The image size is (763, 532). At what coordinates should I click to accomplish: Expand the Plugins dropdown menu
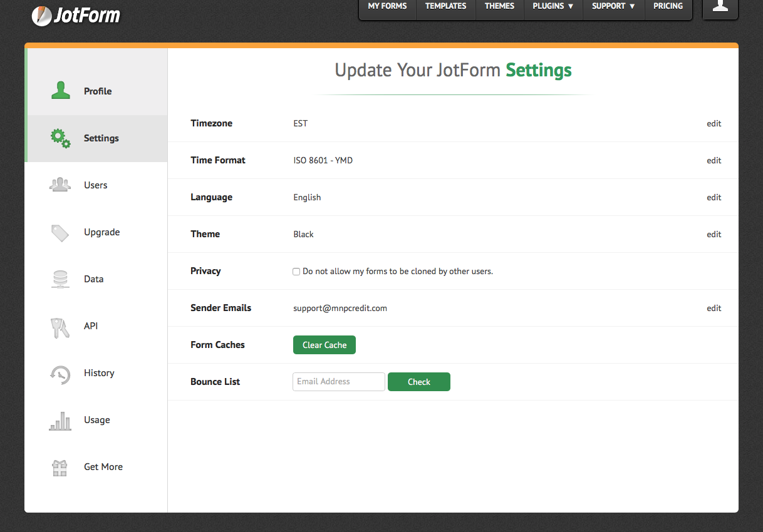553,6
